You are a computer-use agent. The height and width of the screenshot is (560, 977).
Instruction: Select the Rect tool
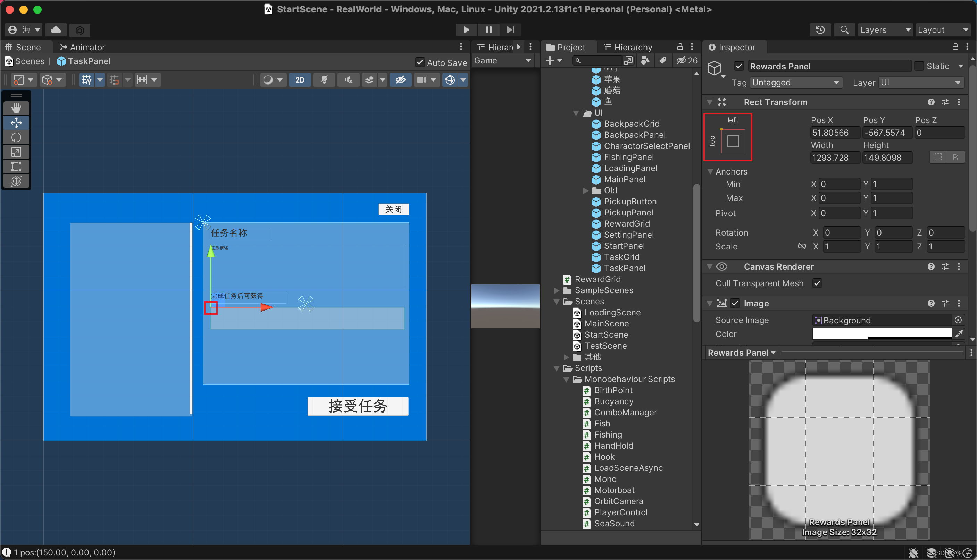tap(16, 167)
